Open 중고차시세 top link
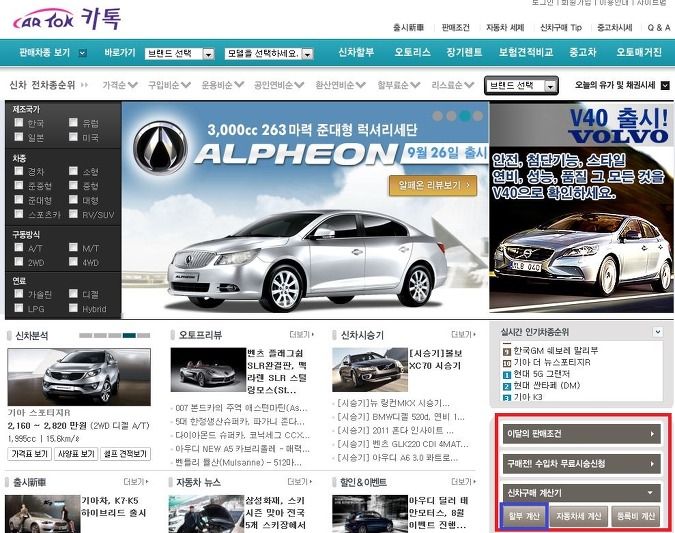 (x=615, y=28)
